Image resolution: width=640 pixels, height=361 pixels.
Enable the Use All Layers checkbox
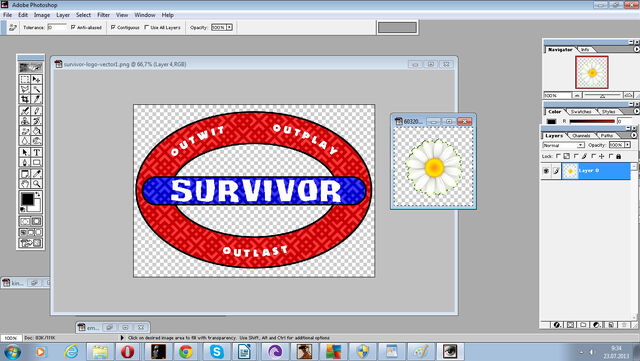[147, 27]
